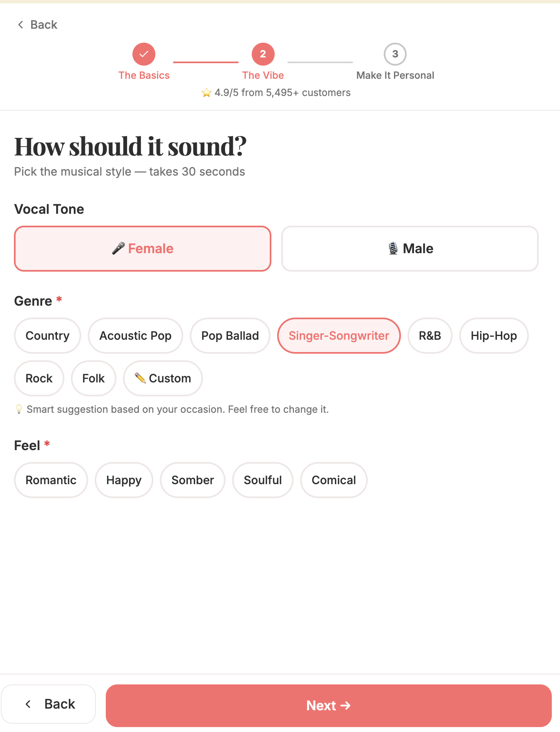Click the pencil icon on the Custom genre chip
The image size is (560, 732).
coord(140,378)
